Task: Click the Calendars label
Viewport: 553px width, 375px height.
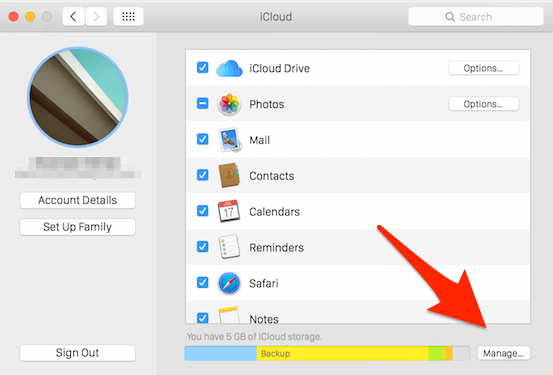Action: coord(274,212)
